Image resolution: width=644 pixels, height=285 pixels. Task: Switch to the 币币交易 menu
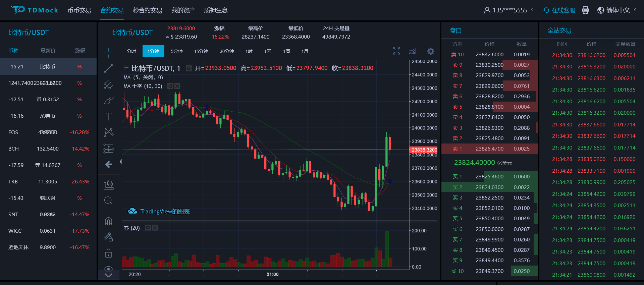(x=79, y=10)
